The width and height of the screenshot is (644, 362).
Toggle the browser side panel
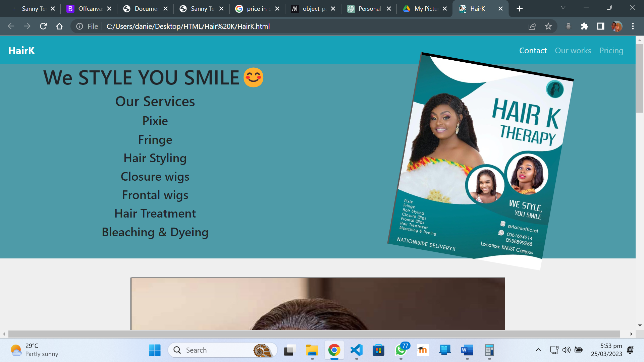coord(601,26)
